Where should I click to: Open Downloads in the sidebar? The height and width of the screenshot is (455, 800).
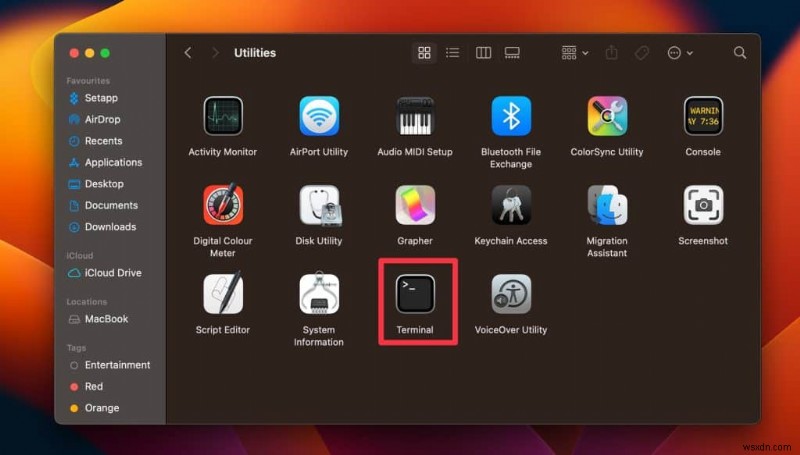pos(102,226)
